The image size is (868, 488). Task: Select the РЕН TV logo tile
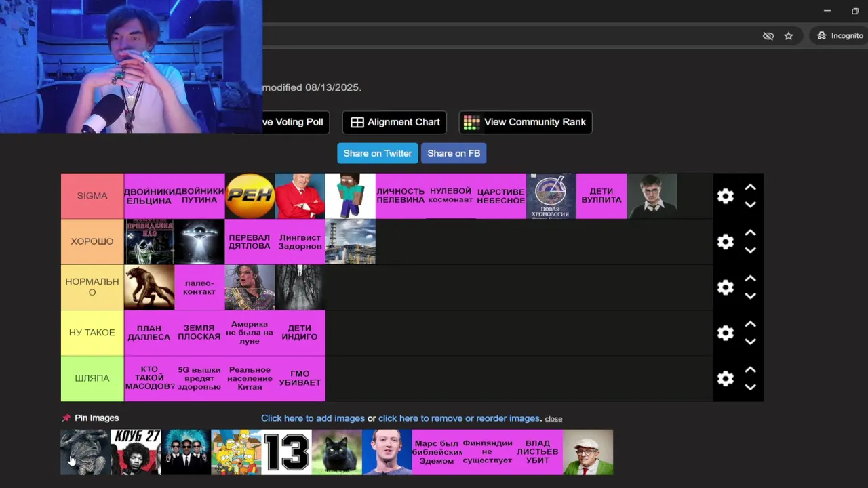[250, 196]
